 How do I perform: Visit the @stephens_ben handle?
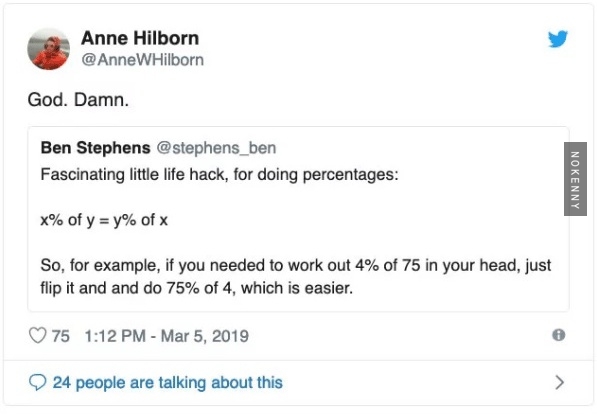pyautogui.click(x=216, y=148)
